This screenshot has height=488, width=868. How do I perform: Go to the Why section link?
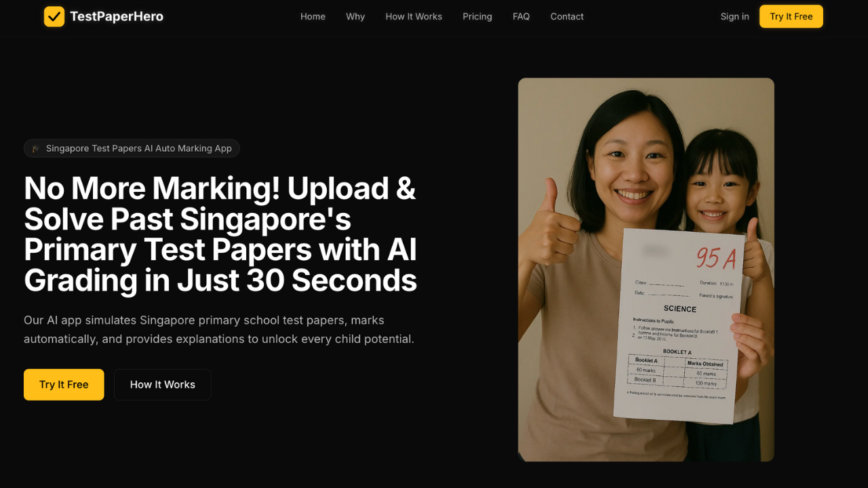(x=355, y=16)
